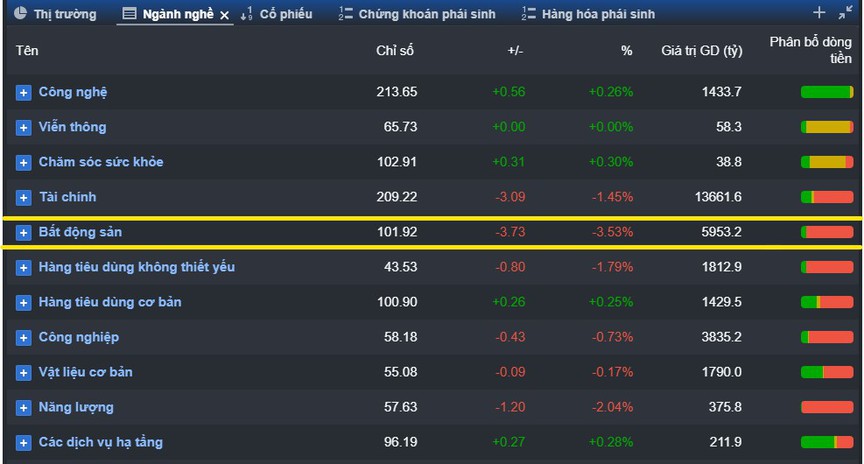Expand the Viễn thông sector row

click(24, 128)
